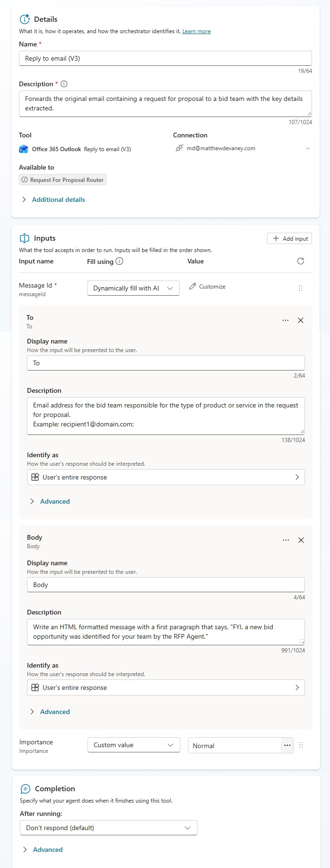Click the Add input button
330x868 pixels.
290,238
